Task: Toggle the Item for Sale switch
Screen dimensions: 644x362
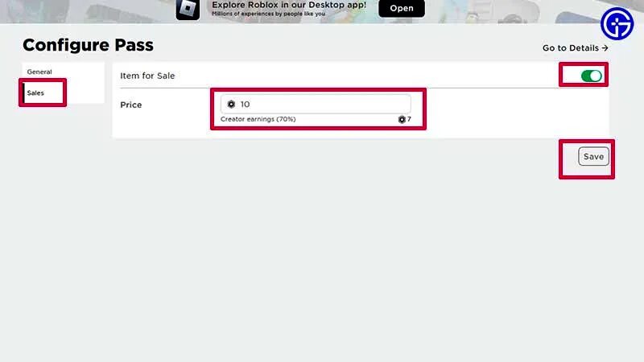Action: pyautogui.click(x=591, y=76)
